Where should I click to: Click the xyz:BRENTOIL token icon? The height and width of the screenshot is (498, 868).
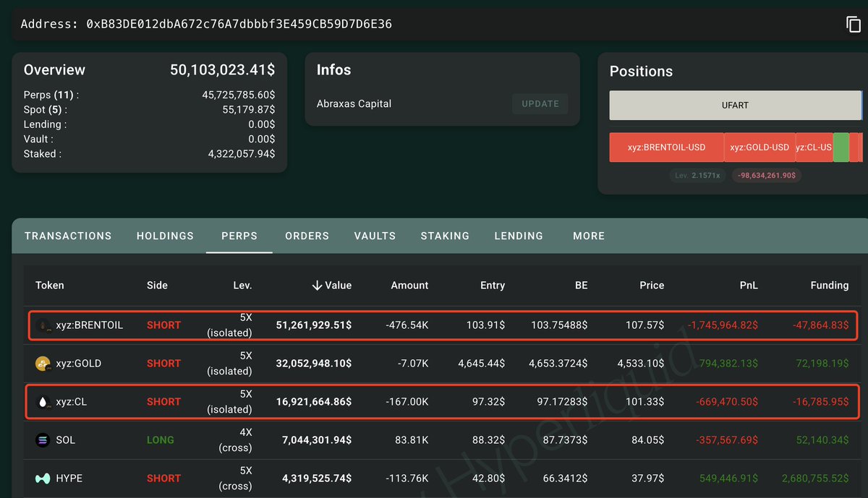(43, 325)
